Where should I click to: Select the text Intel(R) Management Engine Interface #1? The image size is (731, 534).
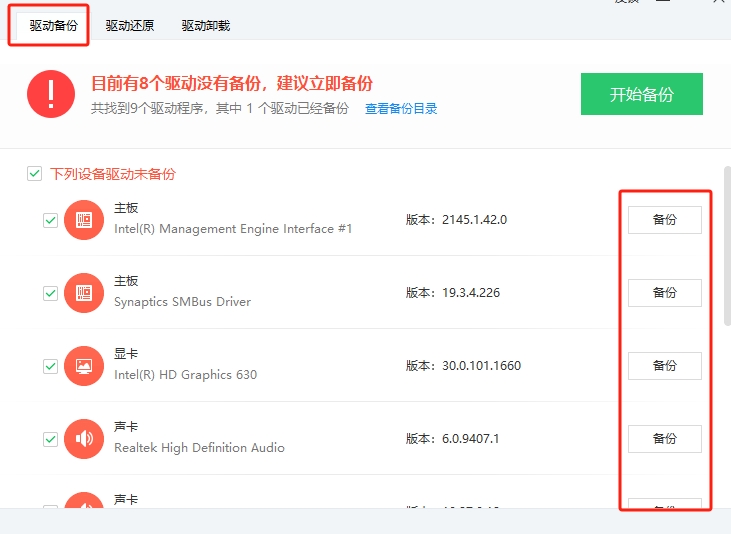[233, 229]
